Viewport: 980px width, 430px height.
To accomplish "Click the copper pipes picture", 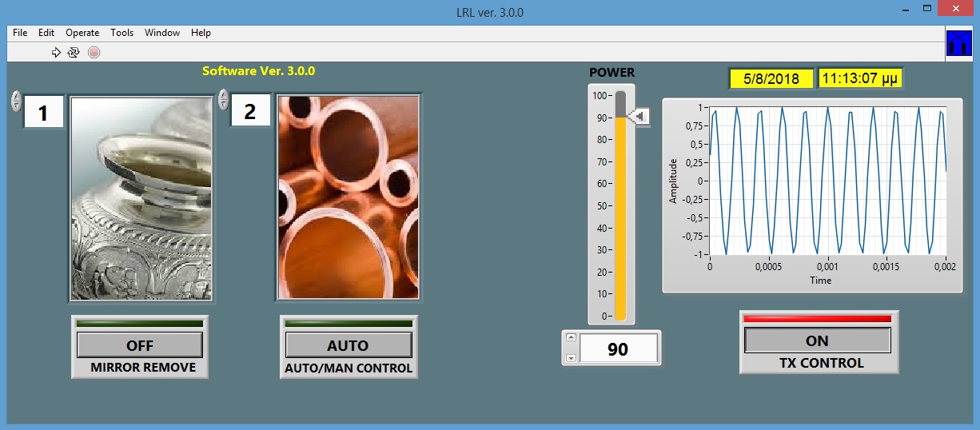I will (x=348, y=198).
